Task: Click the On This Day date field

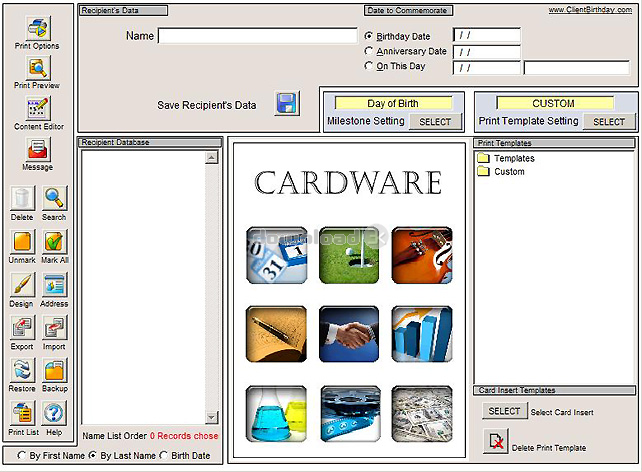Action: pyautogui.click(x=486, y=68)
